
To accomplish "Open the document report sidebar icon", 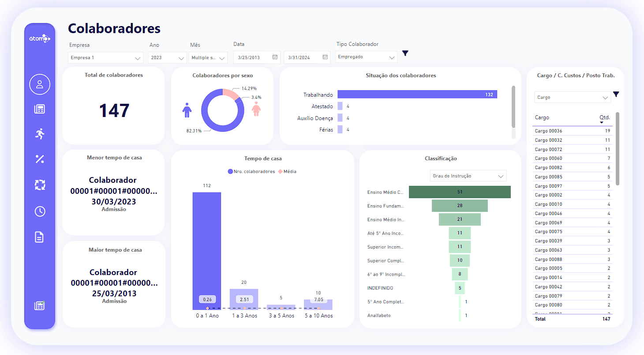I will pyautogui.click(x=40, y=237).
